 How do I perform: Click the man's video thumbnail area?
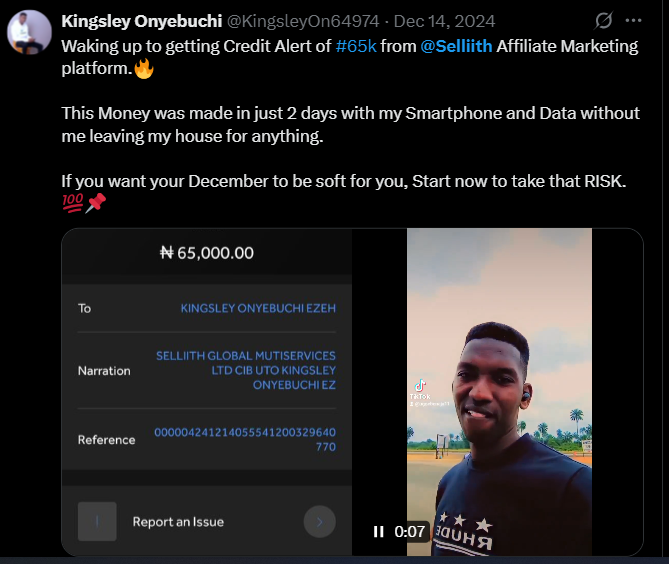pyautogui.click(x=499, y=392)
